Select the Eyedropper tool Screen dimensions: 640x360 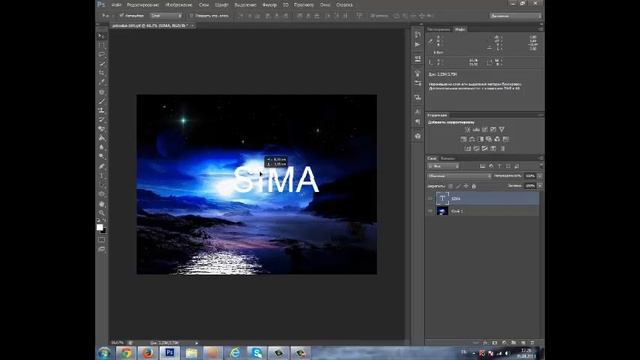click(x=102, y=82)
